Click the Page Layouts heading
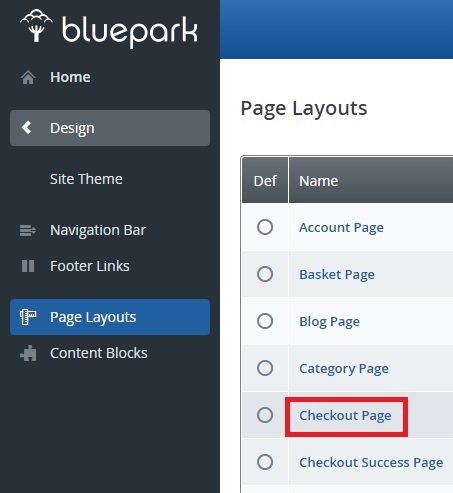The height and width of the screenshot is (493, 453). pos(304,109)
